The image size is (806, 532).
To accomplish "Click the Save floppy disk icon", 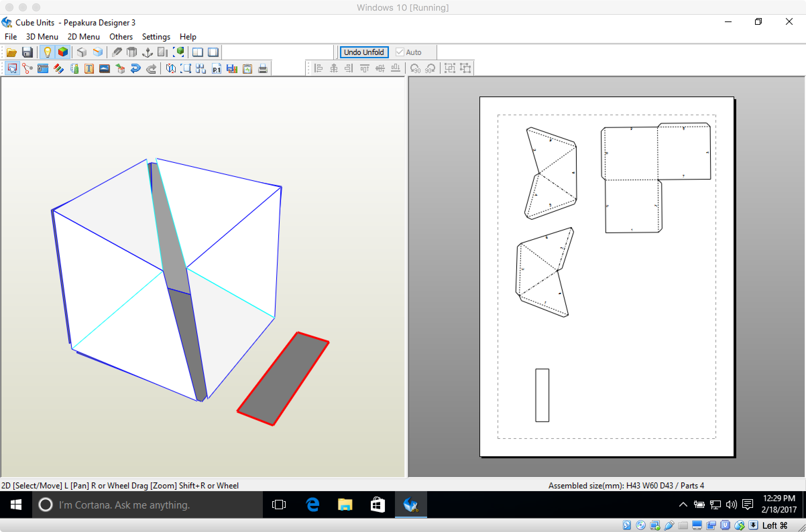I will coord(27,52).
